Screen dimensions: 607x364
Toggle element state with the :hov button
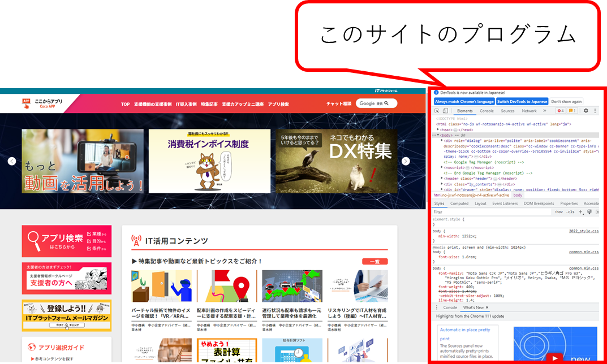559,212
